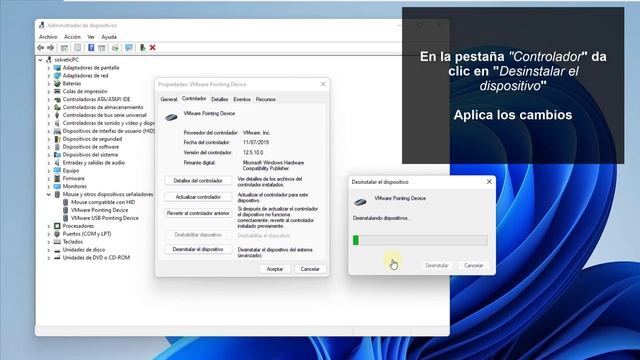Toggle the console tree toolbar icon
The width and height of the screenshot is (640, 360).
(64, 48)
